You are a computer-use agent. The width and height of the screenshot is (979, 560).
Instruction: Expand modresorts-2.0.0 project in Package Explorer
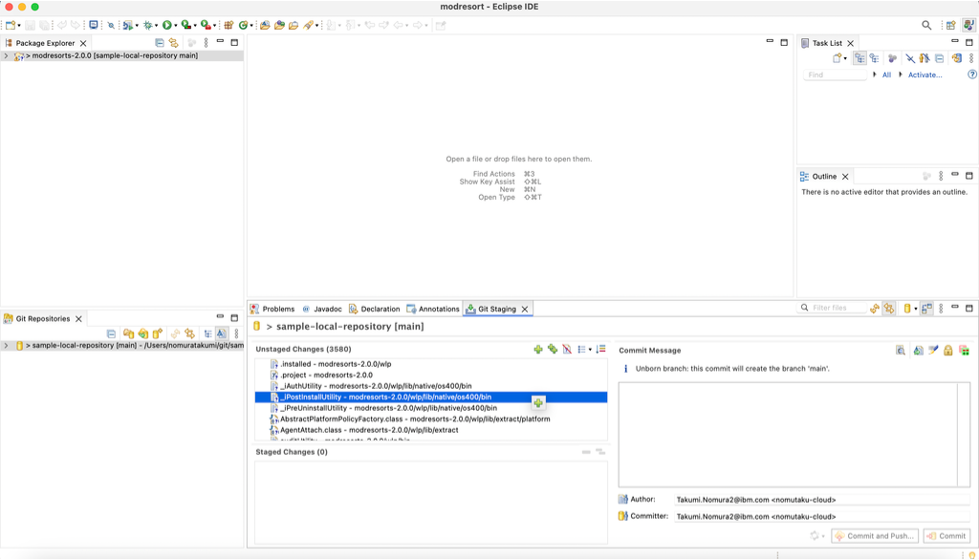(7, 55)
